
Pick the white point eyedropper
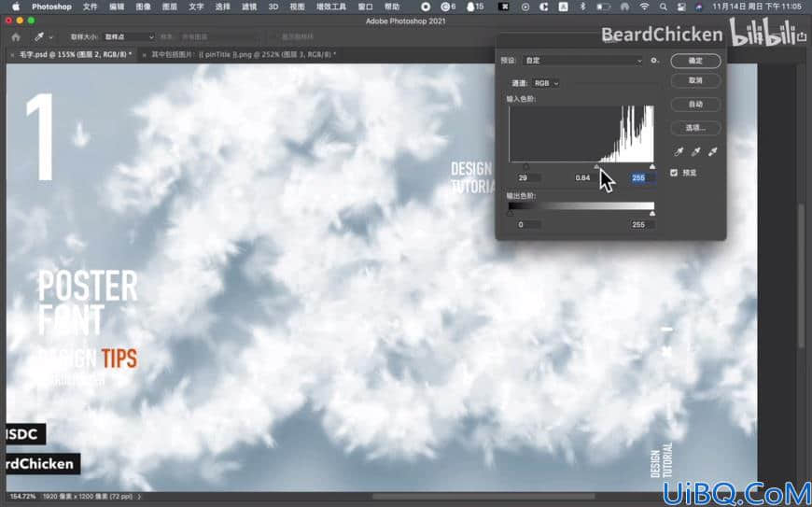click(x=712, y=151)
